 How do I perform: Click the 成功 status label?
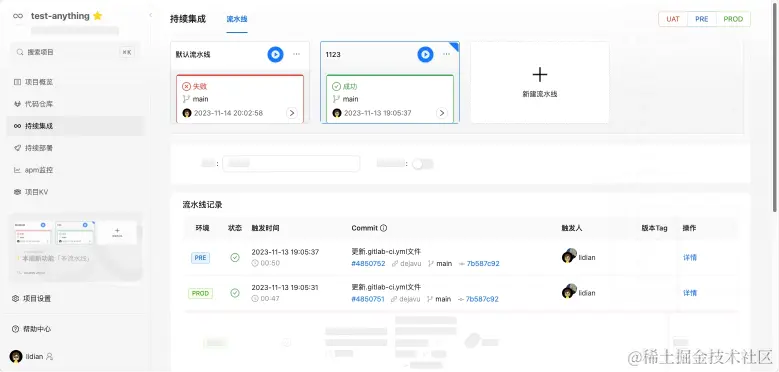pos(350,86)
